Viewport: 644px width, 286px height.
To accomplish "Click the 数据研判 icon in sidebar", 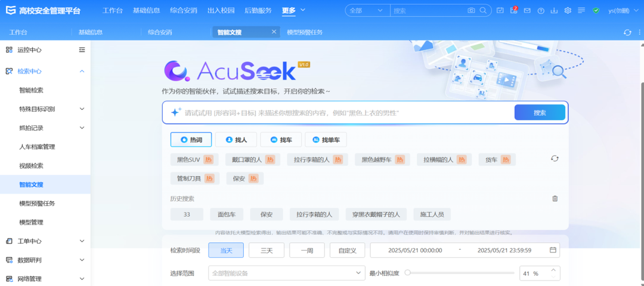I will click(x=8, y=260).
